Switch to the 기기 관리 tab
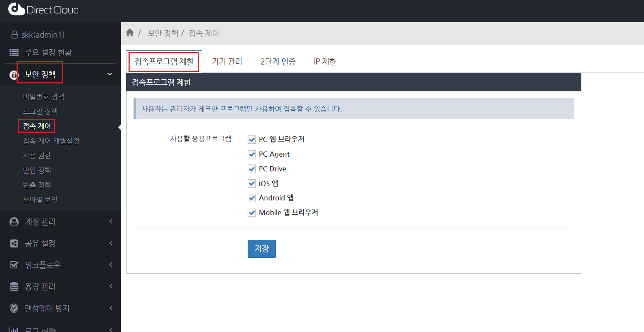644x332 pixels. (227, 61)
